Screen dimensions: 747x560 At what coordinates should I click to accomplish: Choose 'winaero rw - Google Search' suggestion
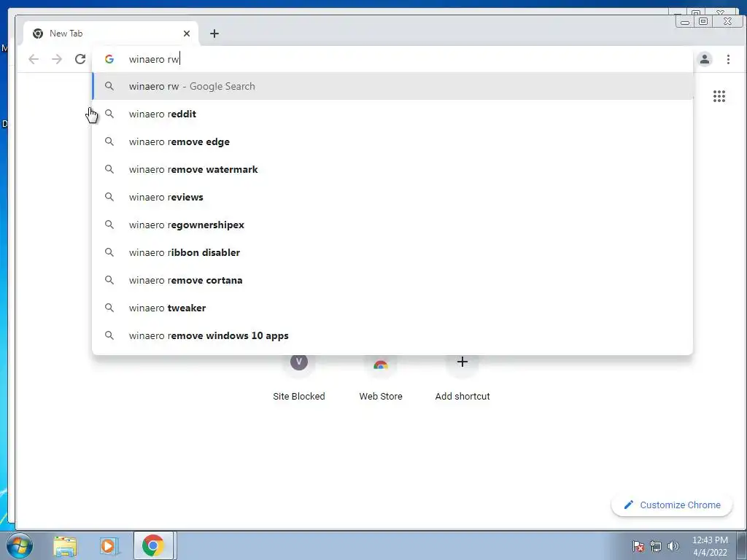tap(392, 86)
